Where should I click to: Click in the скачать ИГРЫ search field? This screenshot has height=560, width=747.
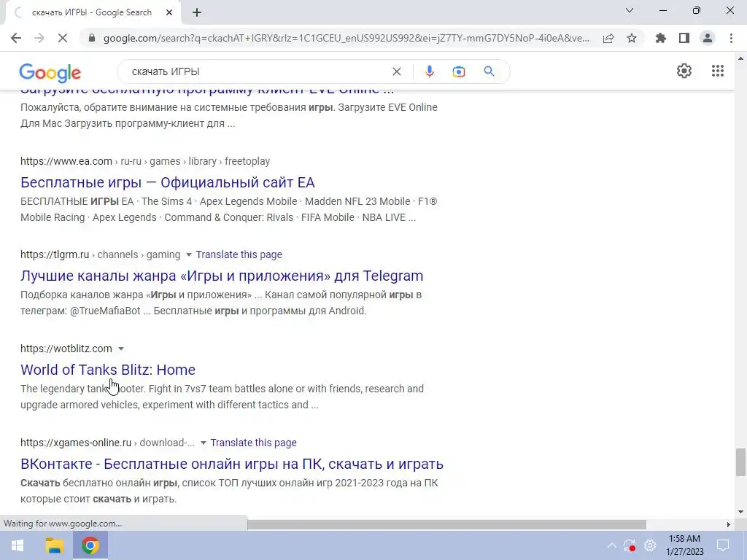pos(258,71)
